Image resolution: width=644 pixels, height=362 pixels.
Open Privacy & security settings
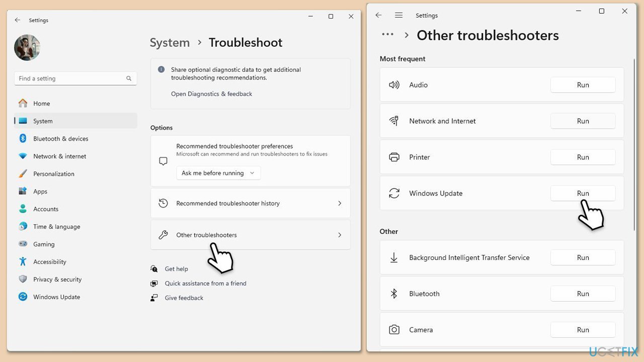(x=75, y=280)
